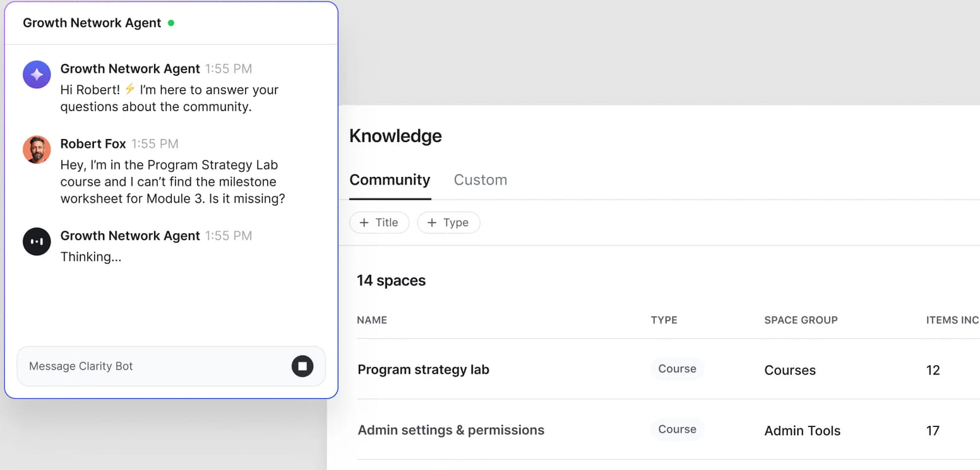Viewport: 980px width, 470px height.
Task: Click the Thinking… status message
Action: click(x=91, y=257)
